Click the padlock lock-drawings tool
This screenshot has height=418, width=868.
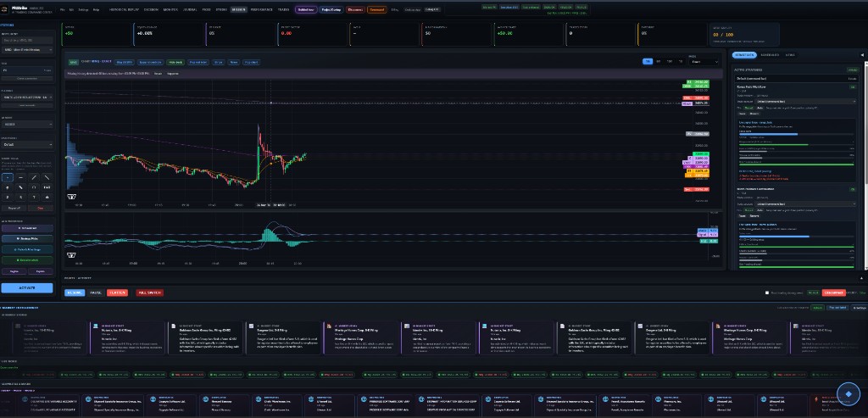coord(47,197)
